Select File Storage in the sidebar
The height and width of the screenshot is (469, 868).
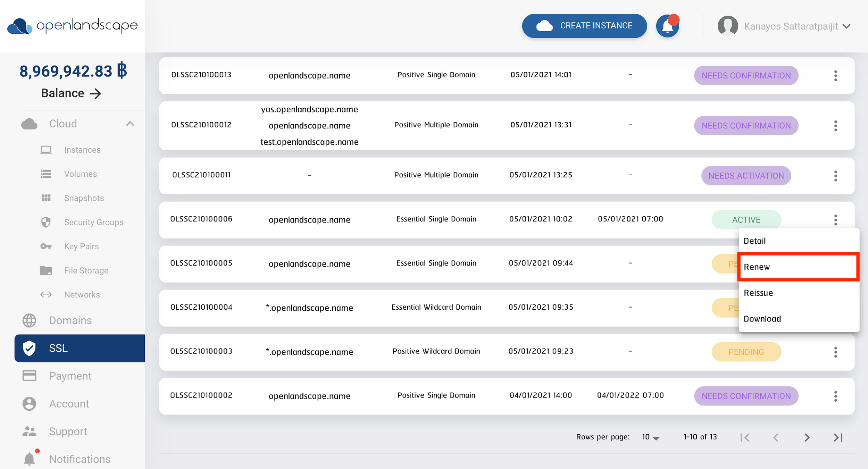[x=86, y=270]
